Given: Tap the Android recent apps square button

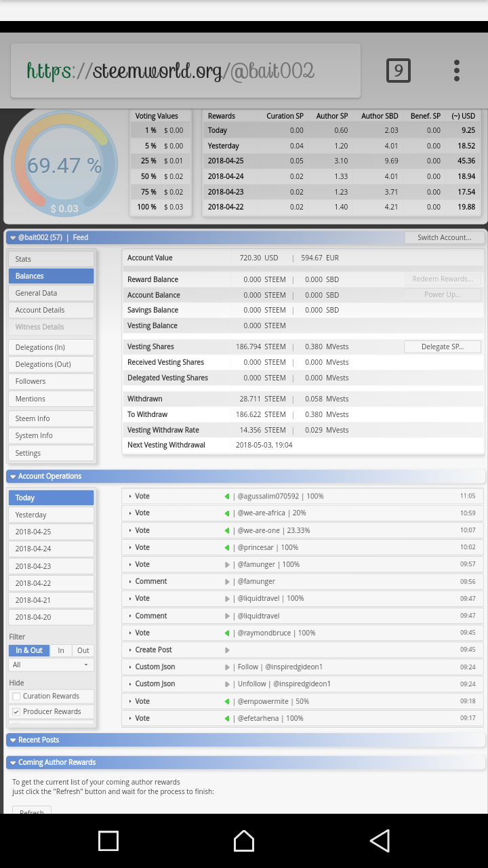Looking at the screenshot, I should pyautogui.click(x=108, y=841).
